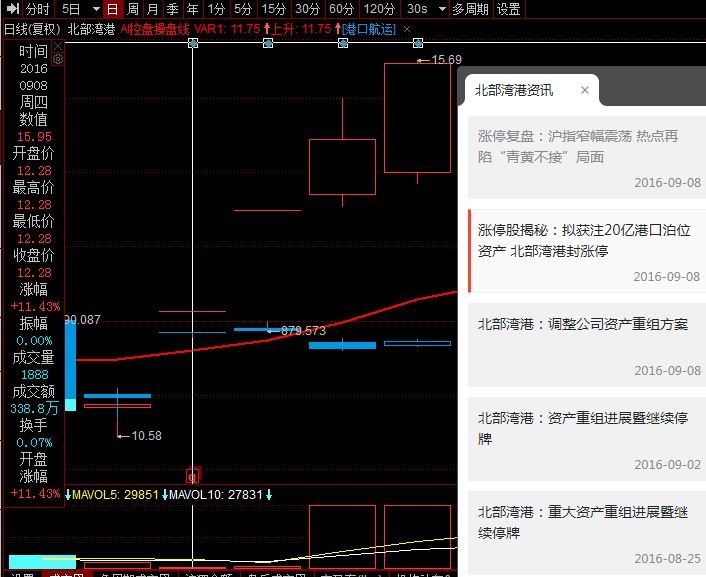This screenshot has height=577, width=706.
Task: Click the AI控盘操盘线 indicator name
Action: [x=155, y=29]
